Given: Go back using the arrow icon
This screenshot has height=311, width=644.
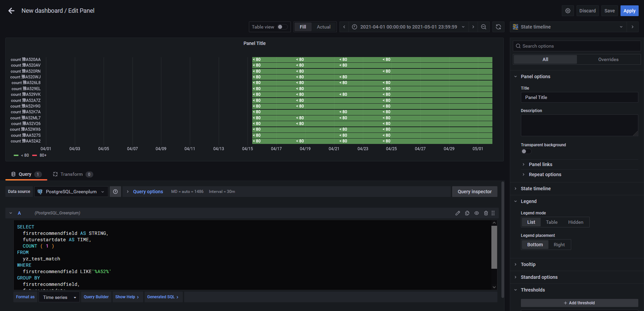Looking at the screenshot, I should click(x=11, y=11).
